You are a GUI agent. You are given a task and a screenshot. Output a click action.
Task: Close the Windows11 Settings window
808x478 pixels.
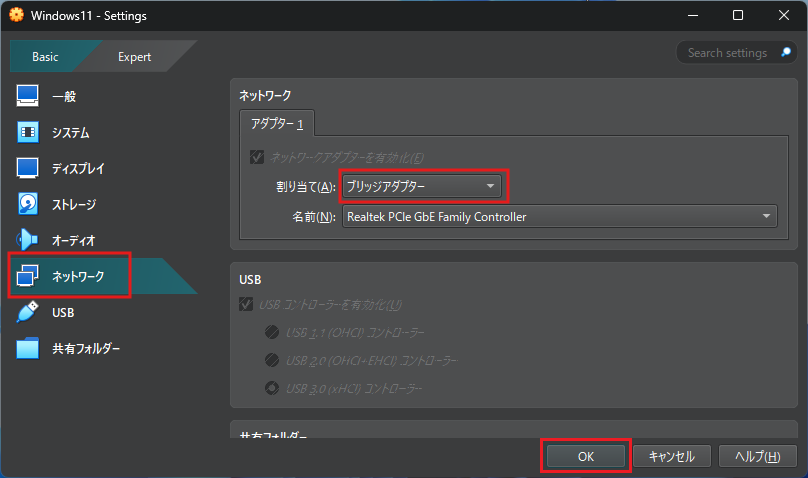(x=784, y=15)
